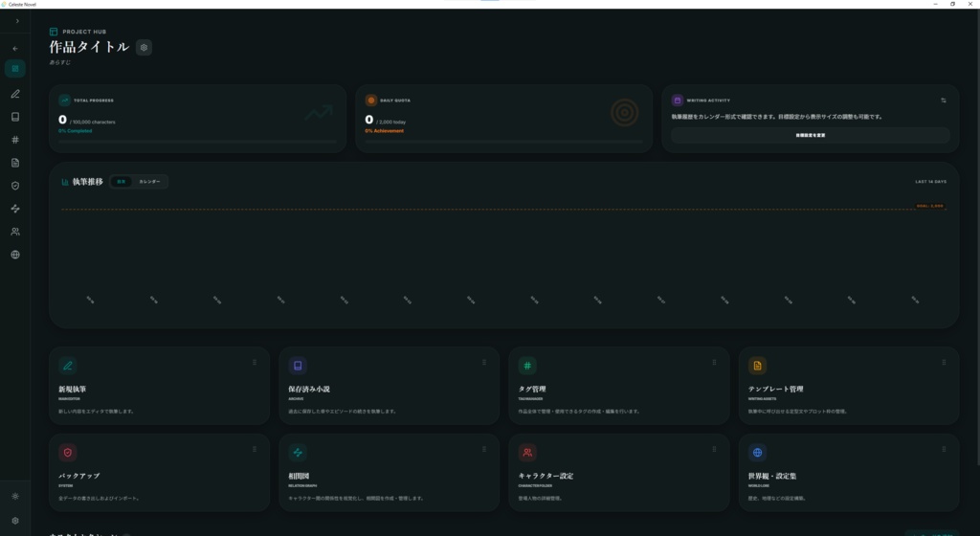Click the あらすじ synopsis text
This screenshot has width=980, height=536.
pyautogui.click(x=60, y=62)
